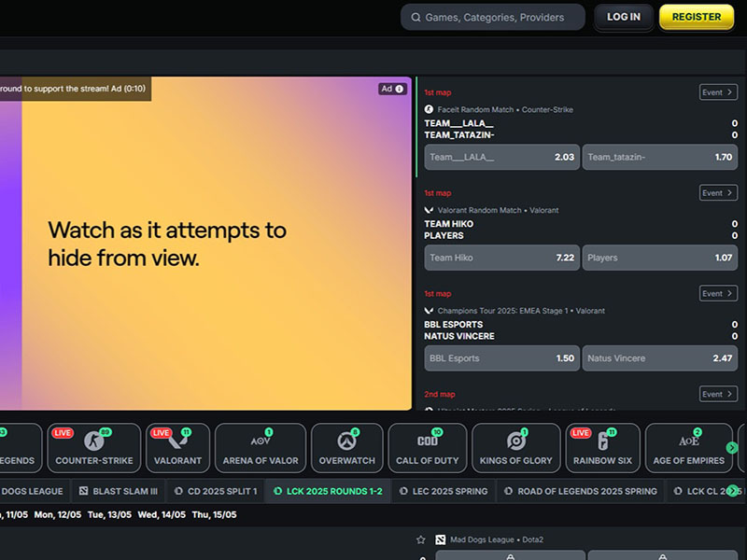Open Event for Champions Tour EMEA match
Image resolution: width=747 pixels, height=560 pixels.
pyautogui.click(x=718, y=293)
